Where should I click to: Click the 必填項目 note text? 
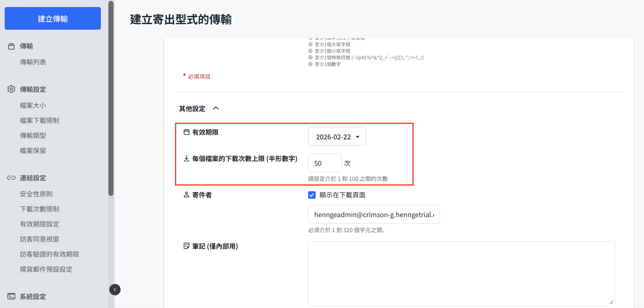[199, 77]
